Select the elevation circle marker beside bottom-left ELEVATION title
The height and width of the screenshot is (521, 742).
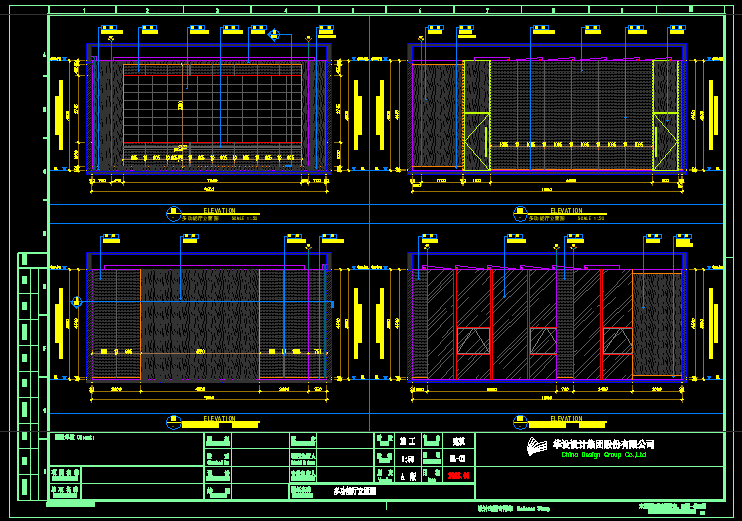pos(174,422)
